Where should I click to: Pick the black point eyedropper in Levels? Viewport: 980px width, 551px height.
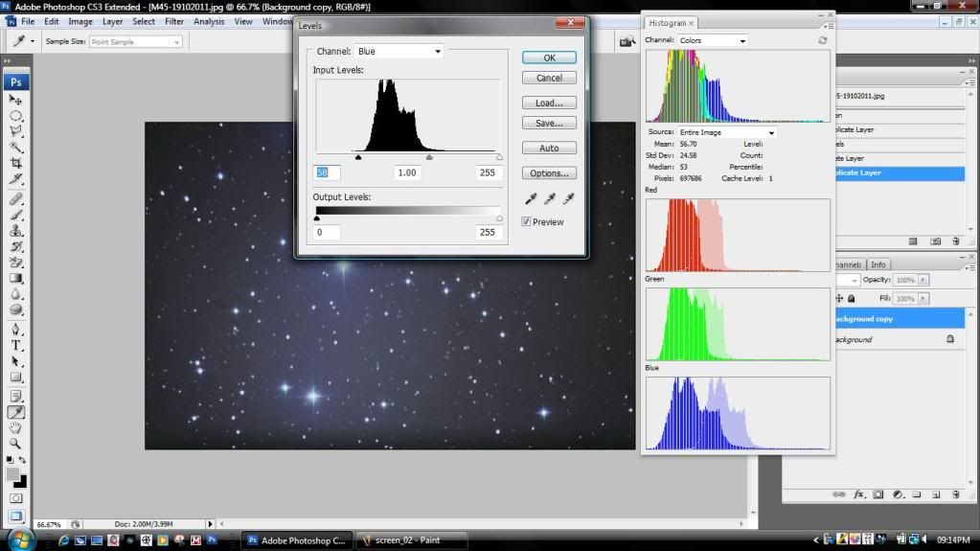tap(531, 199)
